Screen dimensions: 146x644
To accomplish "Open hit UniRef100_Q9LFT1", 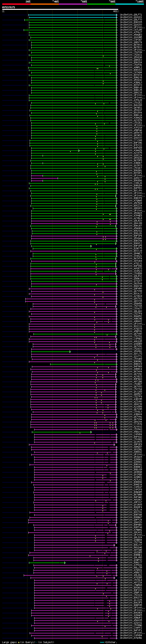I will [x=131, y=15].
